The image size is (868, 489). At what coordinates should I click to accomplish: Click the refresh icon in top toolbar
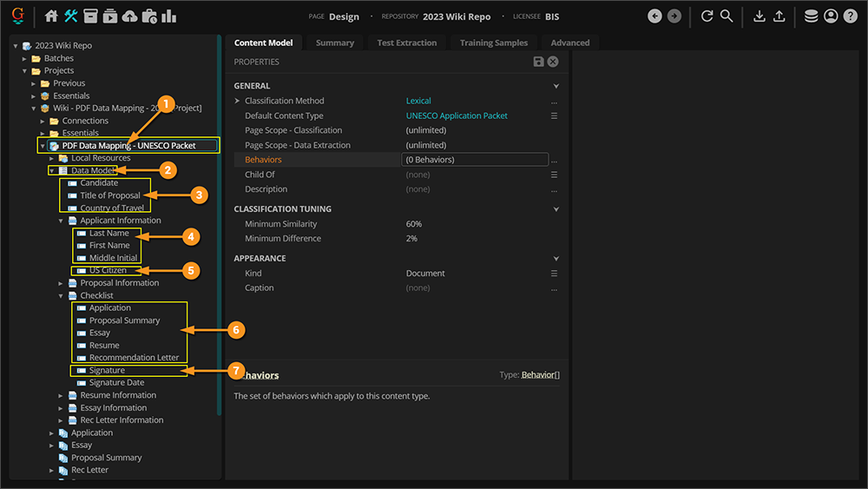tap(707, 16)
